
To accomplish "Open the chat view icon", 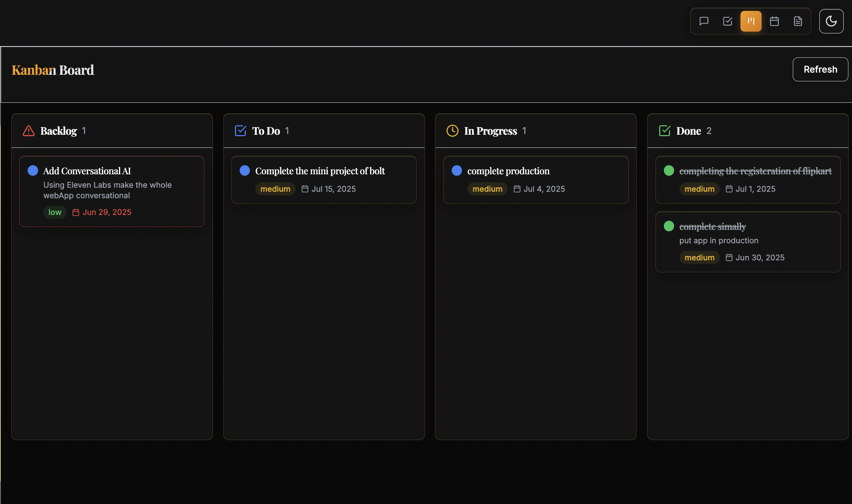I will click(x=704, y=21).
